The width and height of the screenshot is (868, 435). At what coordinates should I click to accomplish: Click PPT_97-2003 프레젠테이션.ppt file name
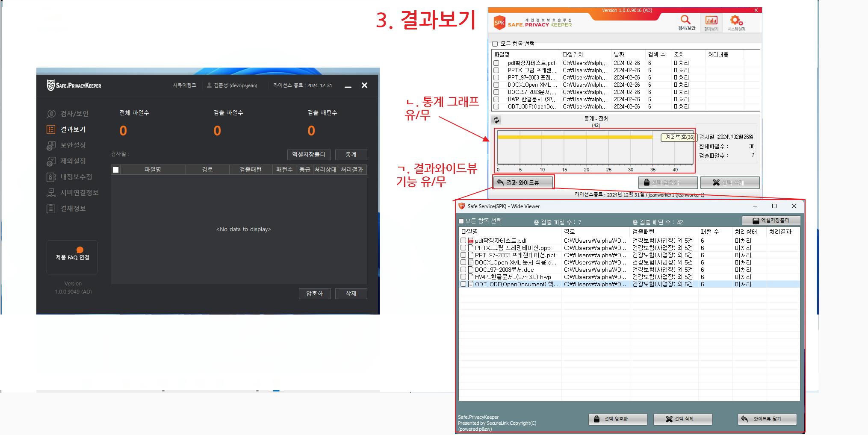click(515, 256)
